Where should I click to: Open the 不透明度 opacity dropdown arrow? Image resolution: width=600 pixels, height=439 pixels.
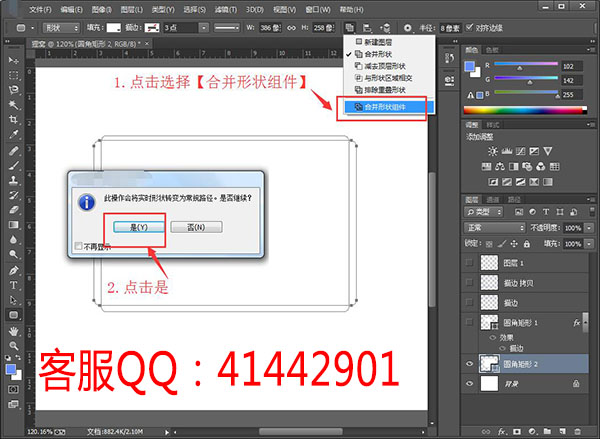(589, 228)
